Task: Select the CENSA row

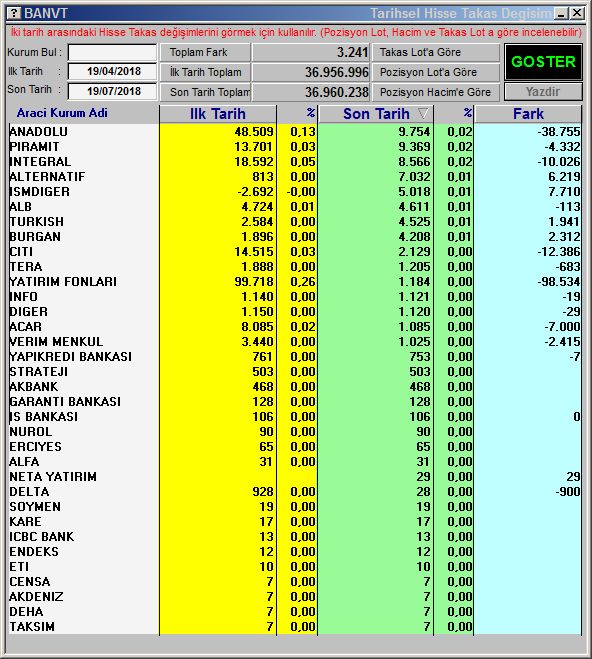Action: click(295, 582)
